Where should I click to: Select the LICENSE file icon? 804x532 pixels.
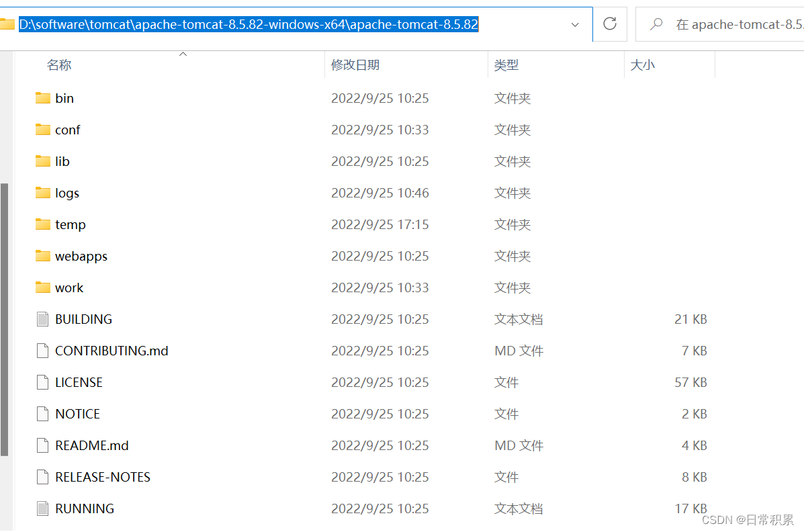tap(43, 382)
